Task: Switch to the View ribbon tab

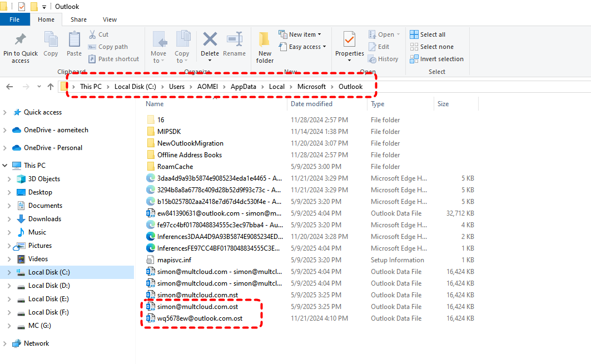Action: 110,19
